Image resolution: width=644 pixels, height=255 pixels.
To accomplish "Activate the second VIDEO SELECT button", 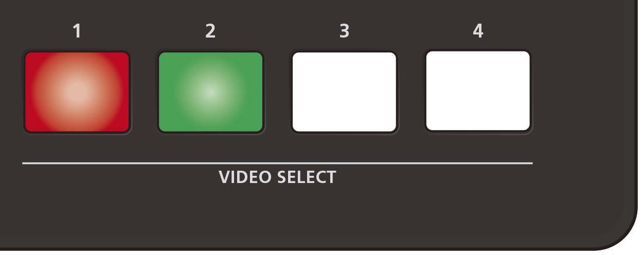I will pyautogui.click(x=211, y=92).
